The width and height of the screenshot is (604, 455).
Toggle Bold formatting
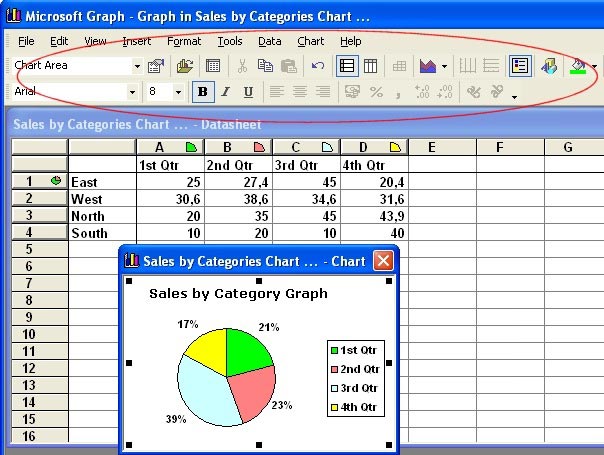pyautogui.click(x=203, y=92)
